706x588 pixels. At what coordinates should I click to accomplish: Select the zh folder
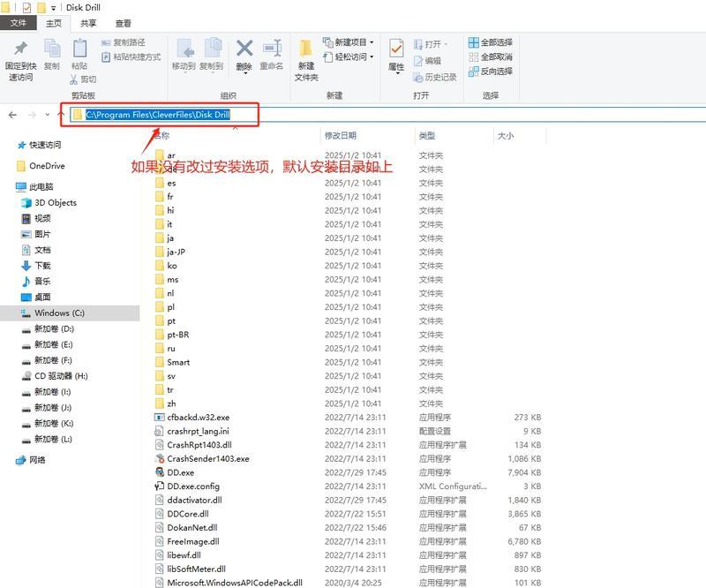coord(166,403)
